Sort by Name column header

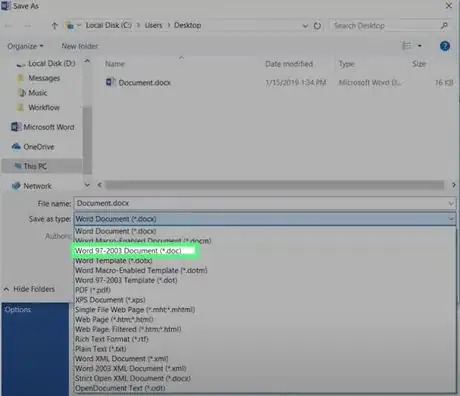115,64
